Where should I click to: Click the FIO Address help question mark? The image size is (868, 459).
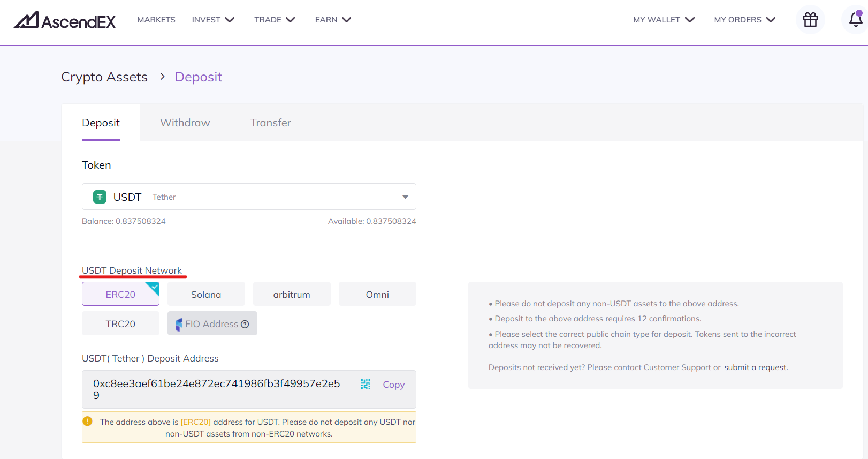(245, 324)
